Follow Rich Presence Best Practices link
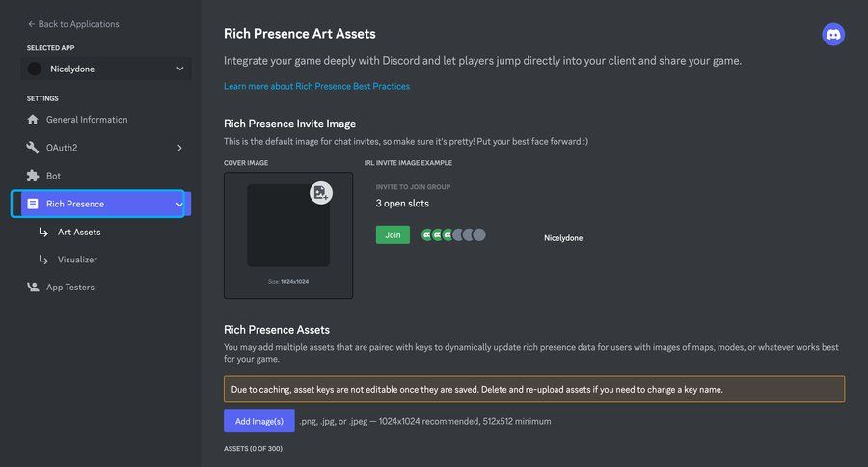868x467 pixels. [x=316, y=86]
